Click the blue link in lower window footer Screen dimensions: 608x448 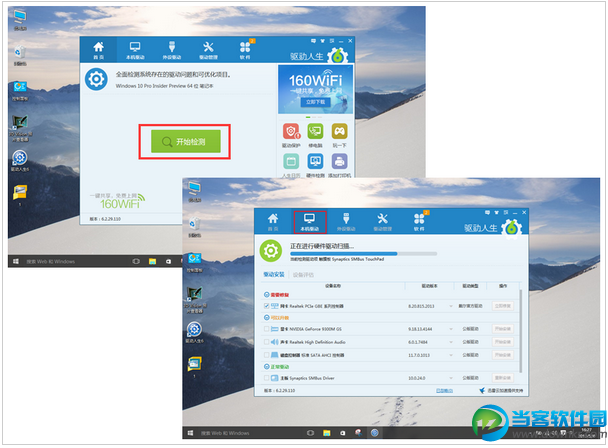[444, 391]
